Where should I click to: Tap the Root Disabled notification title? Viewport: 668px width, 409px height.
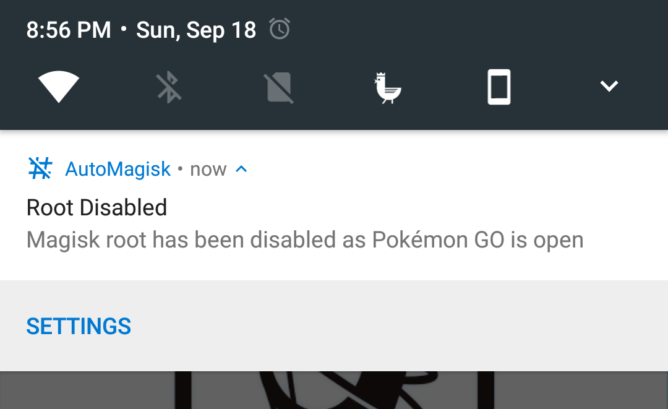point(96,208)
